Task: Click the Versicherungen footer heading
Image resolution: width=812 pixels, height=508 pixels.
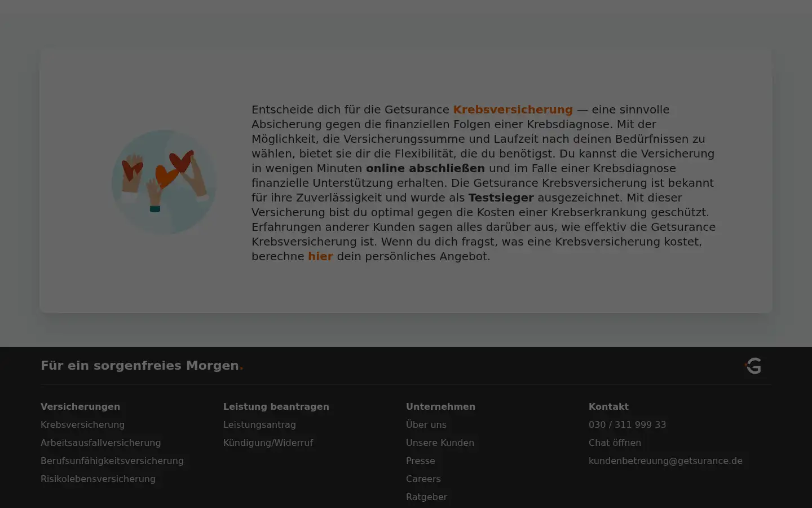Action: (x=80, y=406)
